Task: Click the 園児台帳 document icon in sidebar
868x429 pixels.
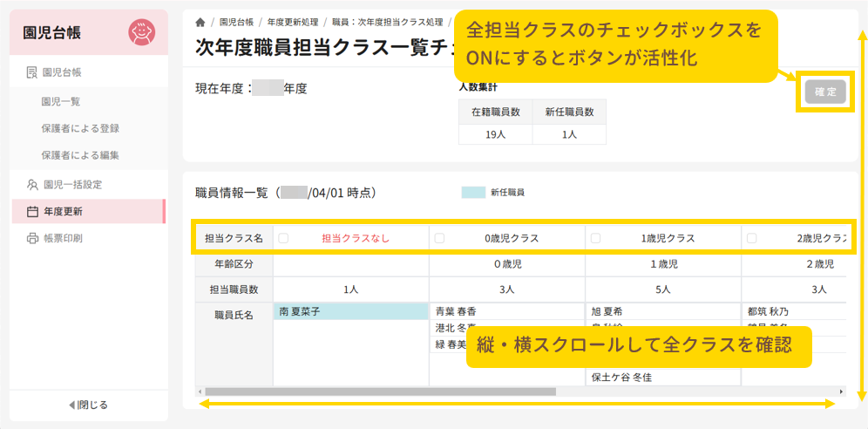Action: [x=32, y=72]
